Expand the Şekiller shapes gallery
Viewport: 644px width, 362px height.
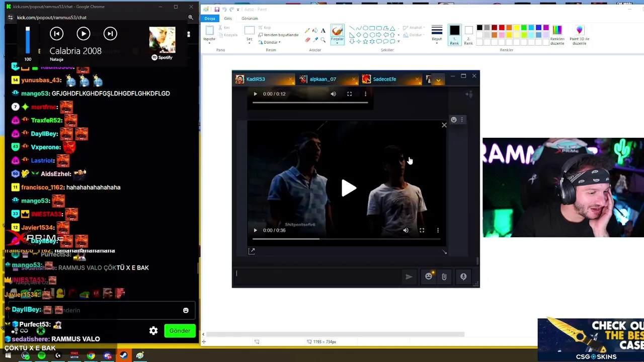point(399,41)
